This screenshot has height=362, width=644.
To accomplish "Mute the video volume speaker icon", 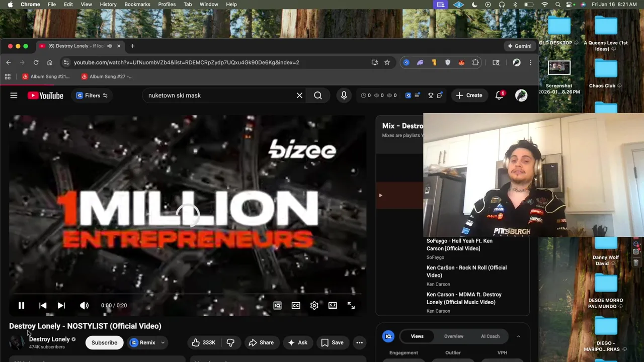I will pyautogui.click(x=84, y=305).
